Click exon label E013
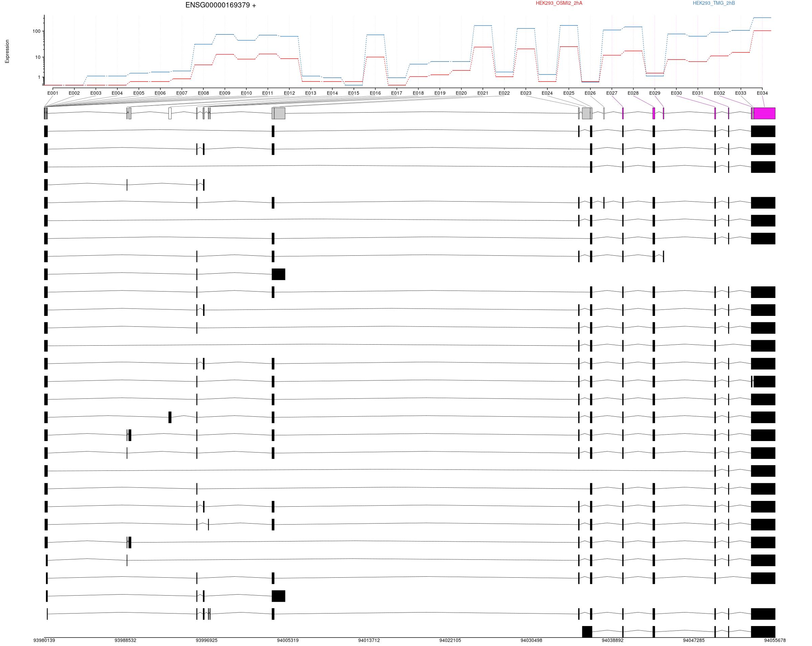 (x=311, y=93)
